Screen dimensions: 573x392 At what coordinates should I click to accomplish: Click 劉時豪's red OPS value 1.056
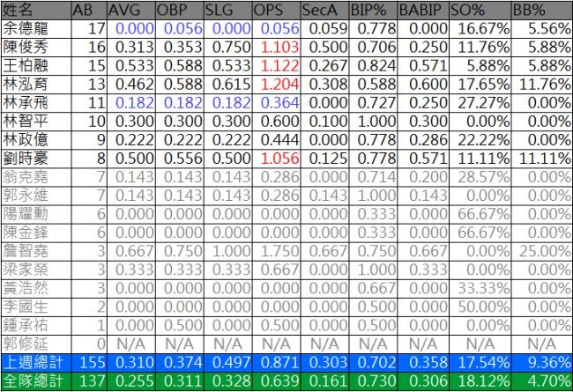click(280, 159)
